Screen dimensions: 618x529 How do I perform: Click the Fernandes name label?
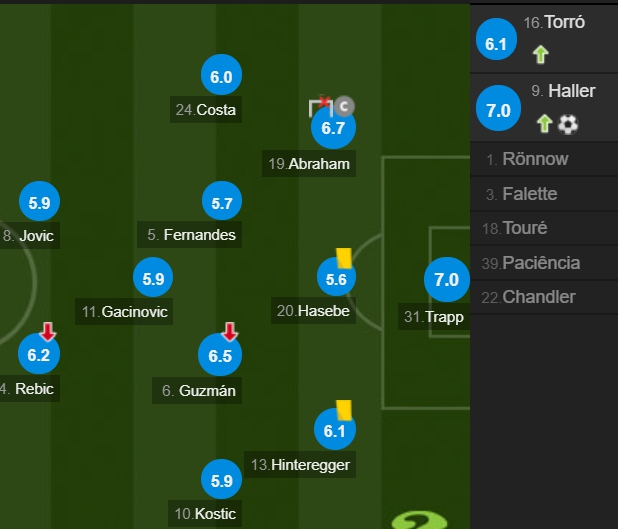point(191,235)
